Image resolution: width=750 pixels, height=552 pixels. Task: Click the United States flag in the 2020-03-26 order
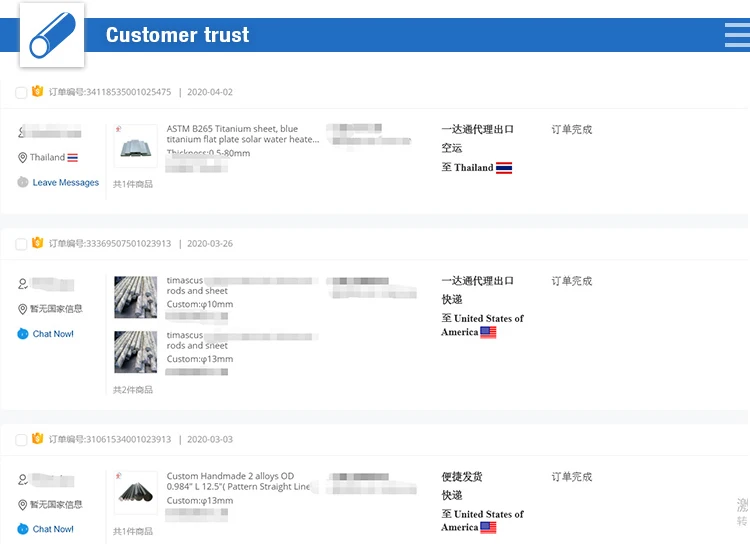(x=488, y=332)
